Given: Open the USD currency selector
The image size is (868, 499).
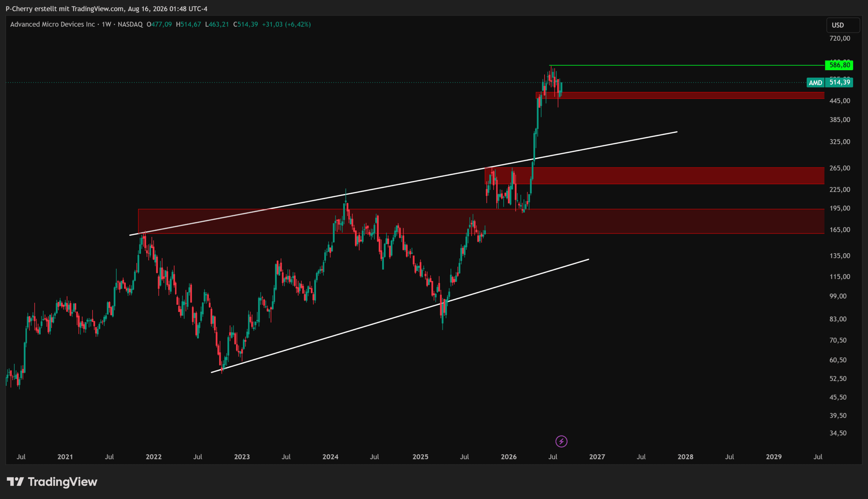Looking at the screenshot, I should (843, 25).
